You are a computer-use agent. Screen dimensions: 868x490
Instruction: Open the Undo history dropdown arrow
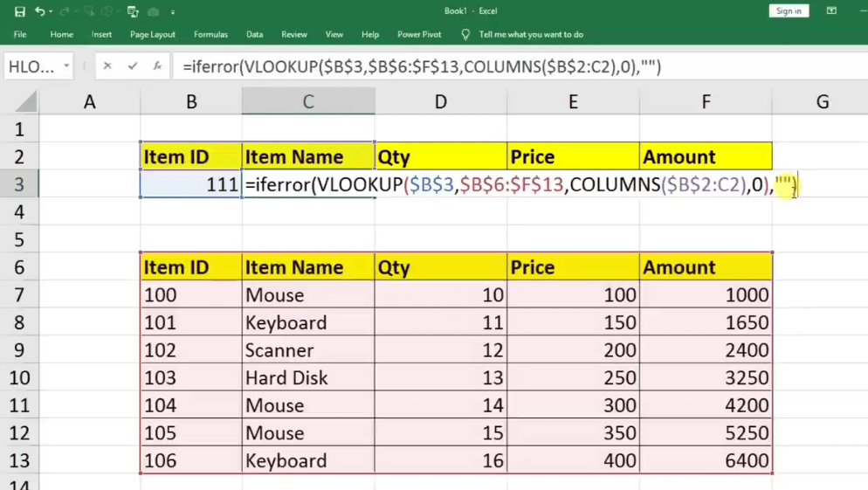52,12
